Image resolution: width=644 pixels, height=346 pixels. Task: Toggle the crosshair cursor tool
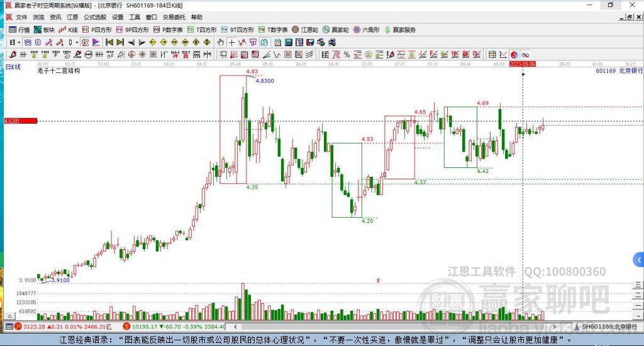point(231,42)
